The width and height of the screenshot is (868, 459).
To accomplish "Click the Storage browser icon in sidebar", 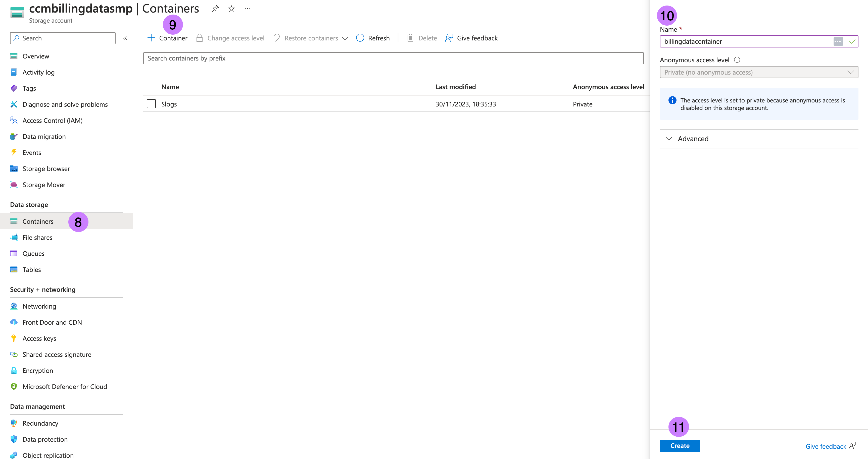I will click(x=14, y=169).
